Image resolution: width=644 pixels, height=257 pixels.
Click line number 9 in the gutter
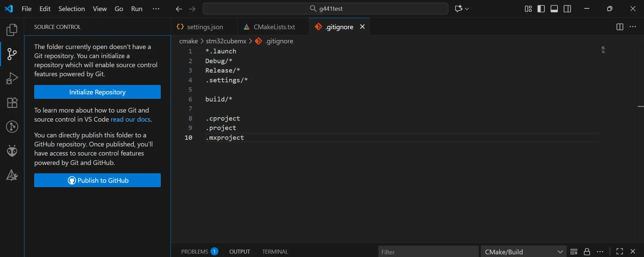pos(190,128)
